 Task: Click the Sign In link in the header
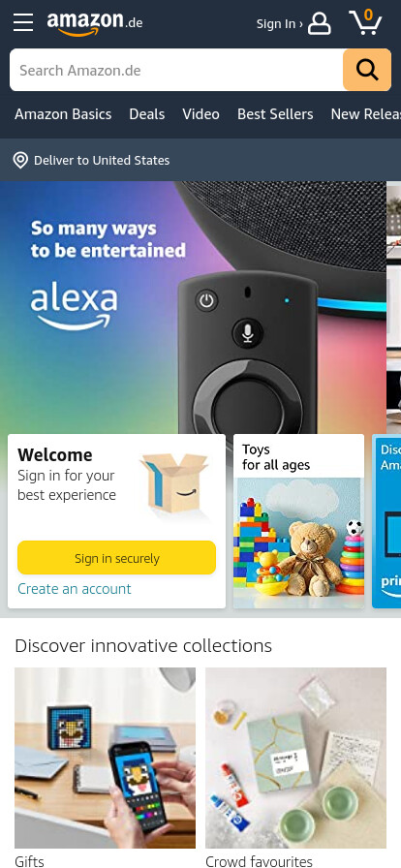click(x=279, y=24)
